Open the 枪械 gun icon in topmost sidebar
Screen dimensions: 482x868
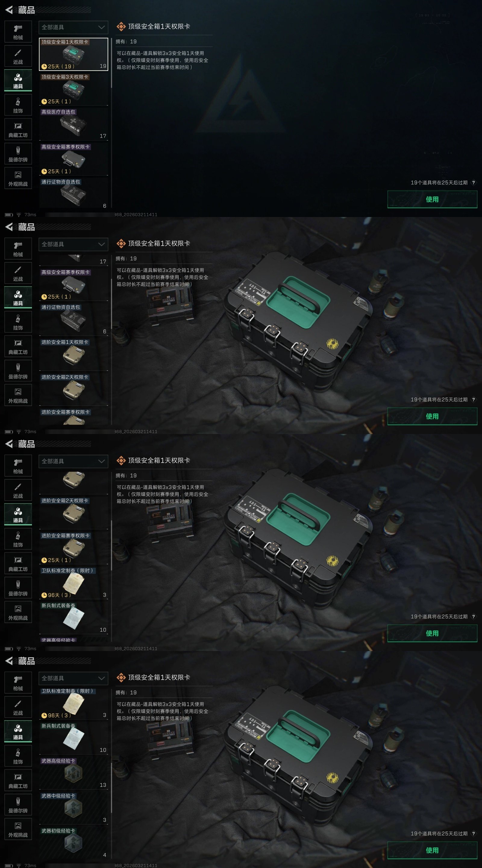pyautogui.click(x=18, y=32)
